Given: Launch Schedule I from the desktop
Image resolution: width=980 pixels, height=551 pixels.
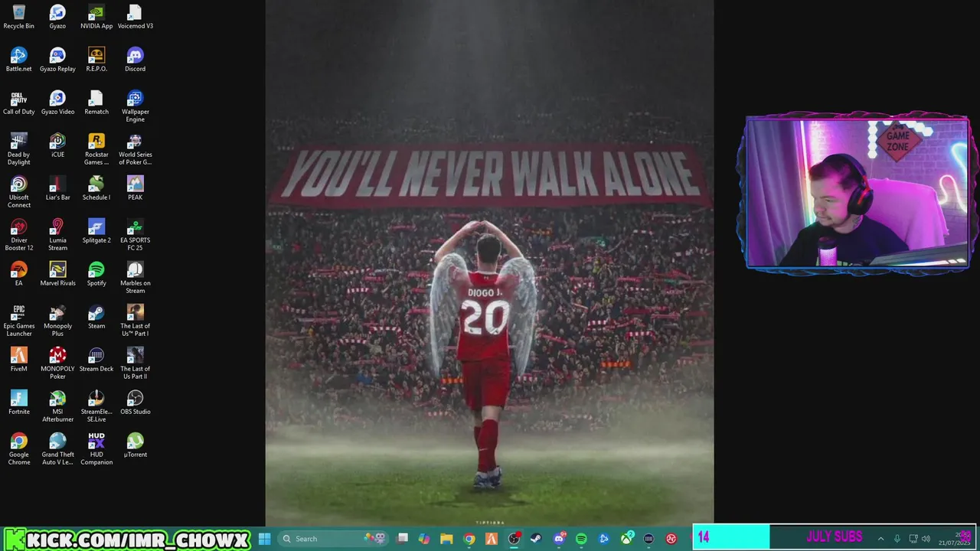Looking at the screenshot, I should (x=96, y=188).
